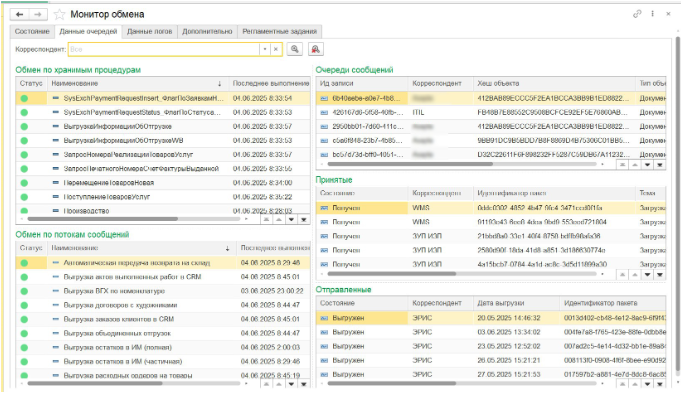Click the window's vertical scrollbar
683x394 pixels.
click(678, 205)
